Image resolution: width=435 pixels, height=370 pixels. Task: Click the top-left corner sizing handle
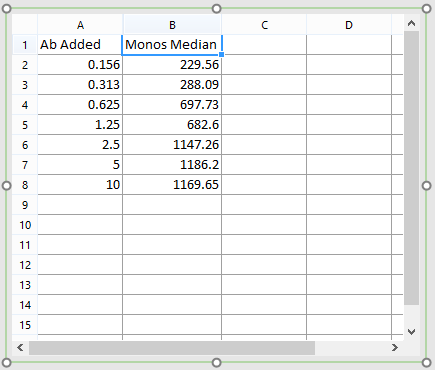pos(6,9)
